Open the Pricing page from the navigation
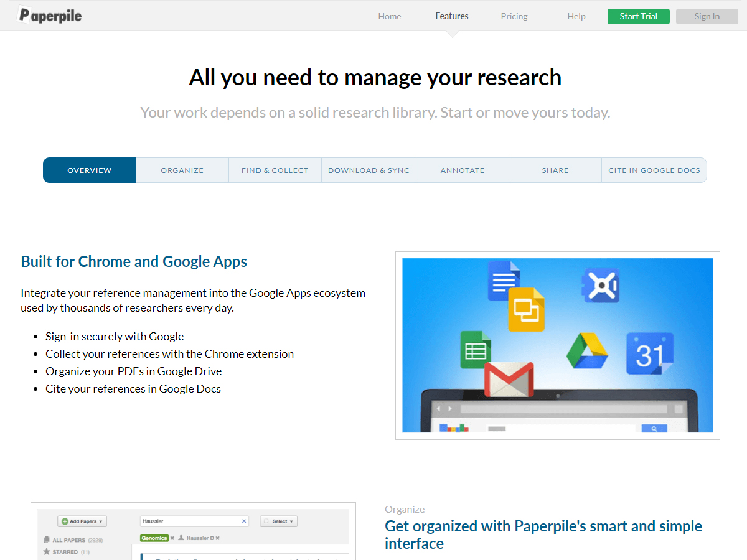Image resolution: width=747 pixels, height=560 pixels. tap(514, 16)
